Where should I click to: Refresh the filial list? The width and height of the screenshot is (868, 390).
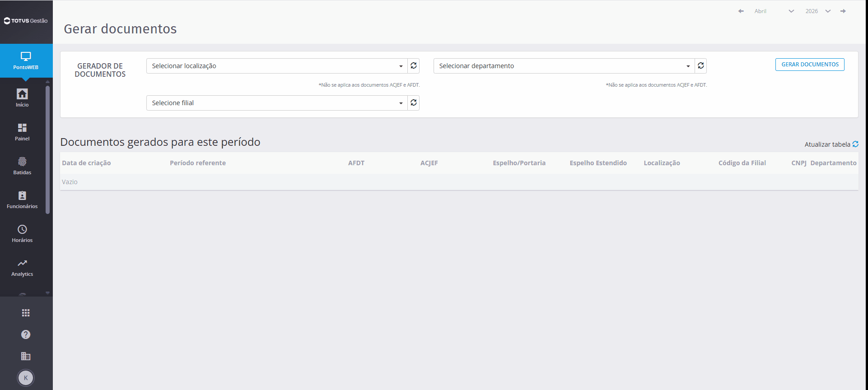(414, 103)
